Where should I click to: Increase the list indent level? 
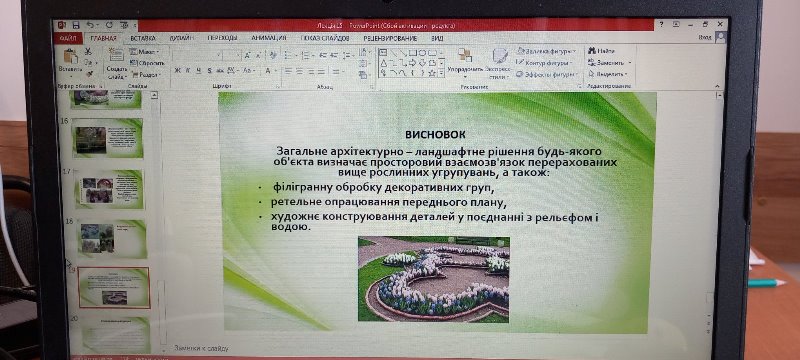tap(334, 55)
